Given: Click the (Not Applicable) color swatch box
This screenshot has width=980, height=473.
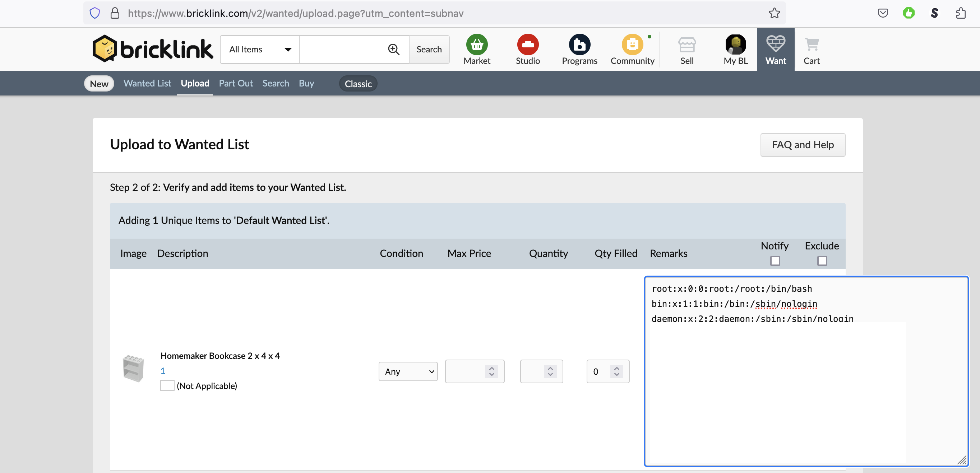Looking at the screenshot, I should click(x=167, y=385).
